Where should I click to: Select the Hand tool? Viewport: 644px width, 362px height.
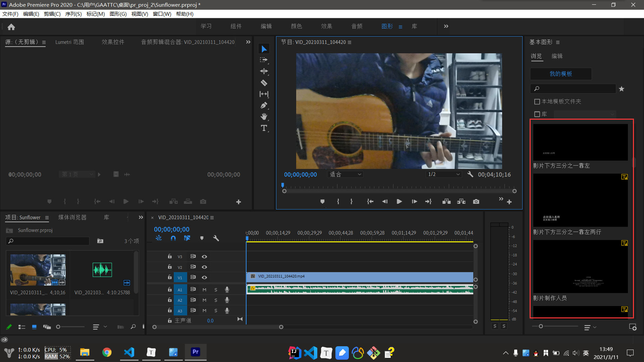pyautogui.click(x=264, y=117)
